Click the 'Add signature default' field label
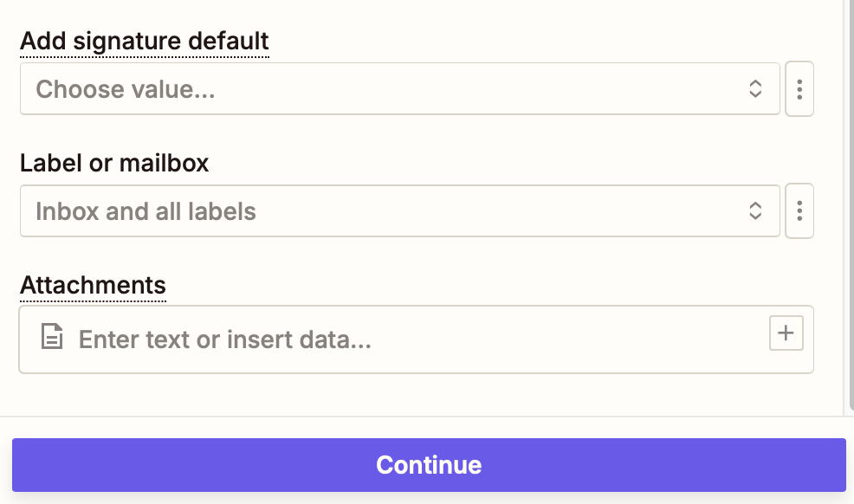Viewport: 854px width, 504px height. 145,41
